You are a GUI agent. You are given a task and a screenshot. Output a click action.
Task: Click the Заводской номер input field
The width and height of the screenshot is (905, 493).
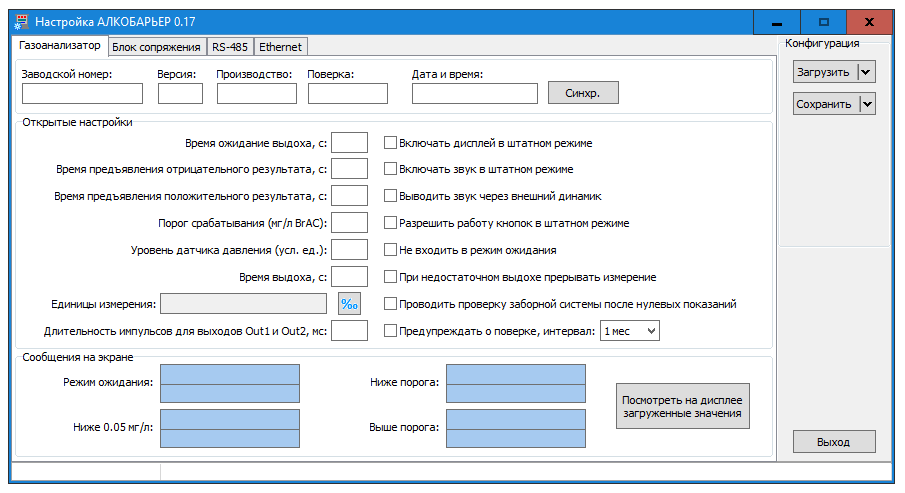click(x=83, y=94)
